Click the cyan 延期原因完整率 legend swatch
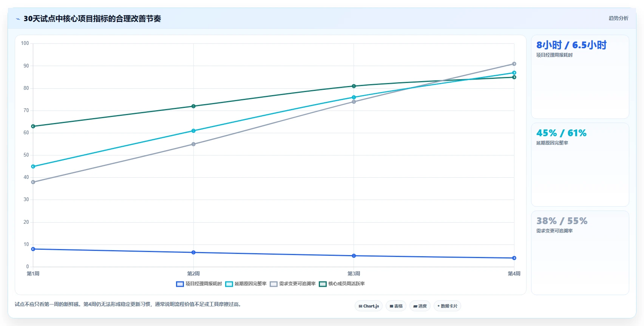The image size is (644, 326). pyautogui.click(x=229, y=284)
